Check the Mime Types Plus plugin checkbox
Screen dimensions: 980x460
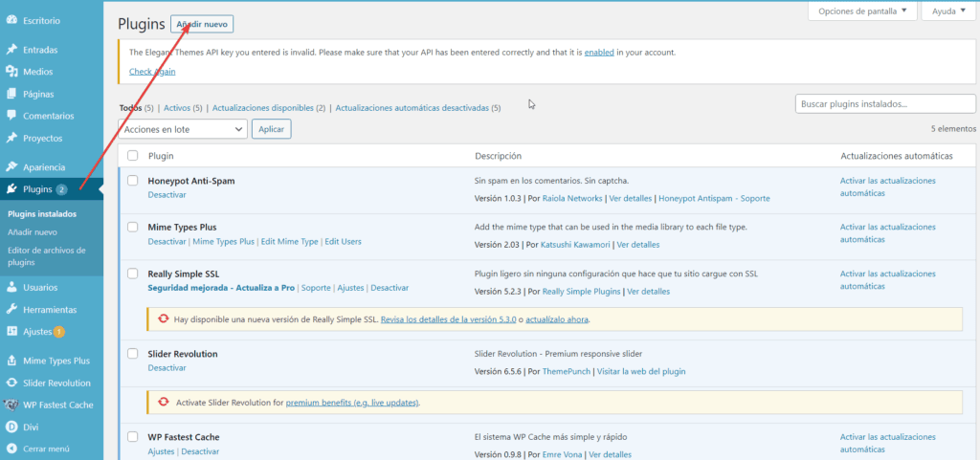(132, 228)
